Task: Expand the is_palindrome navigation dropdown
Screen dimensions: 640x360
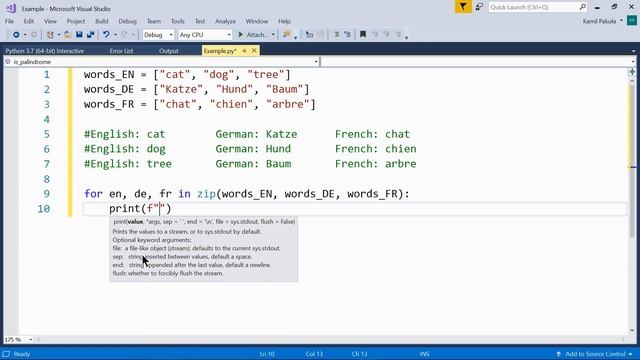Action: coord(316,62)
